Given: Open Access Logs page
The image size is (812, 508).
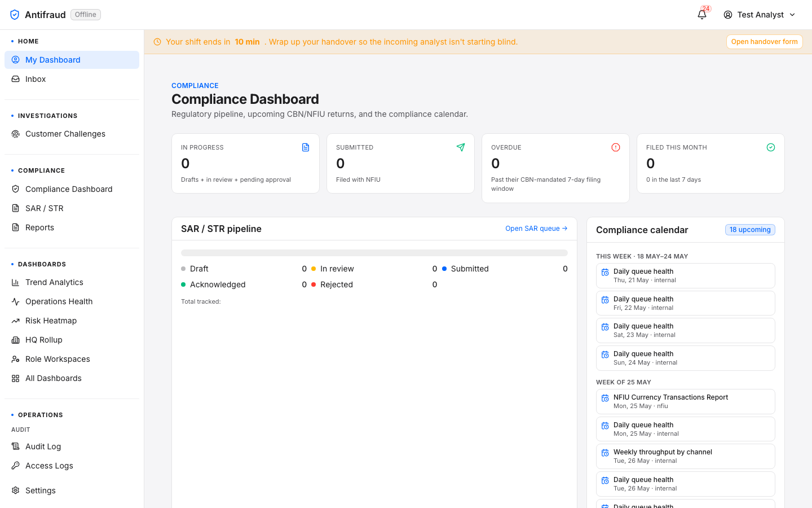Looking at the screenshot, I should (72, 466).
